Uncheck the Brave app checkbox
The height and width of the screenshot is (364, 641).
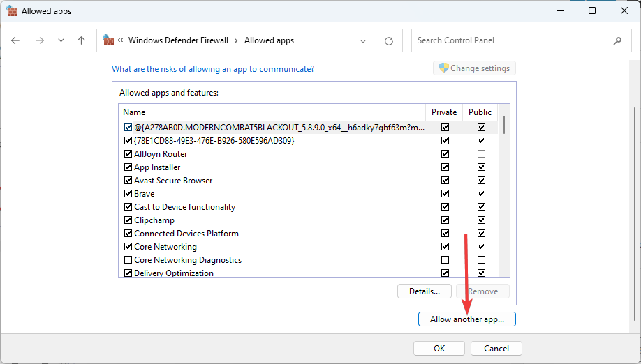[x=128, y=194]
